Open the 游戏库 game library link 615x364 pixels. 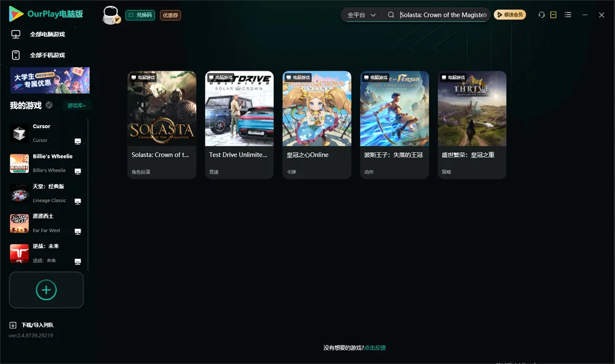click(x=76, y=105)
